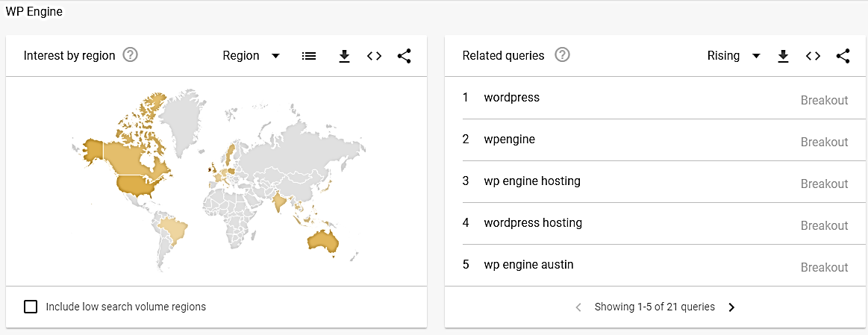Open the wordpress related query
This screenshot has height=335, width=868.
(x=511, y=98)
